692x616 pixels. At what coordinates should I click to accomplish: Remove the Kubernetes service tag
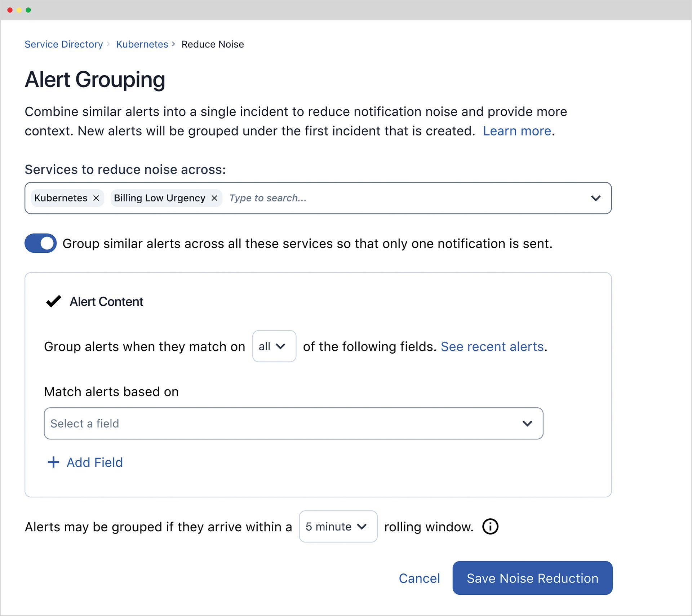point(96,198)
